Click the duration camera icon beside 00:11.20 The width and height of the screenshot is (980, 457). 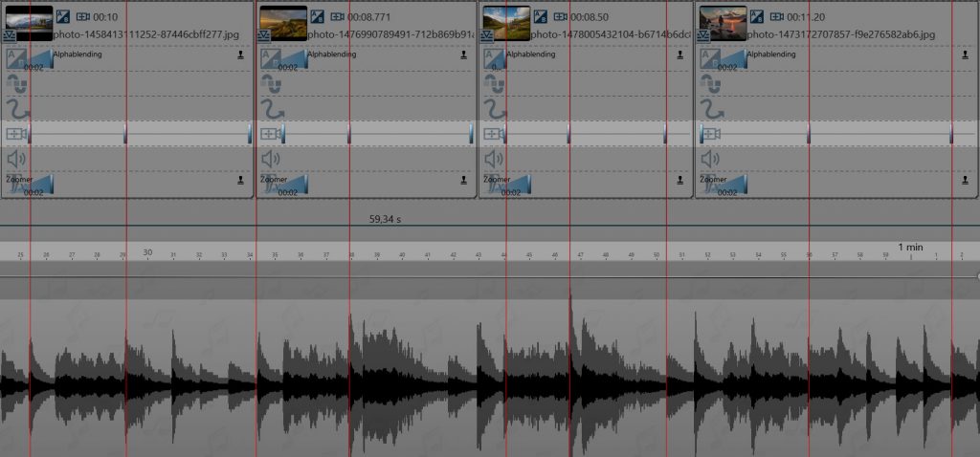click(x=777, y=17)
